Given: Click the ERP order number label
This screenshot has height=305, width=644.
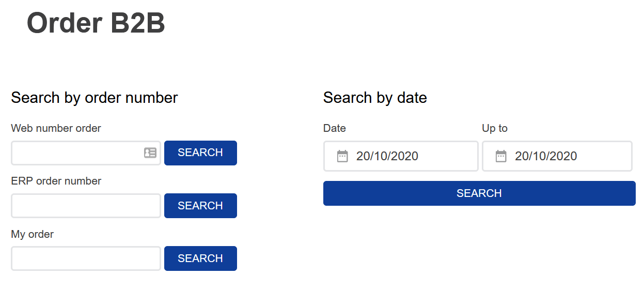Looking at the screenshot, I should coord(56,181).
